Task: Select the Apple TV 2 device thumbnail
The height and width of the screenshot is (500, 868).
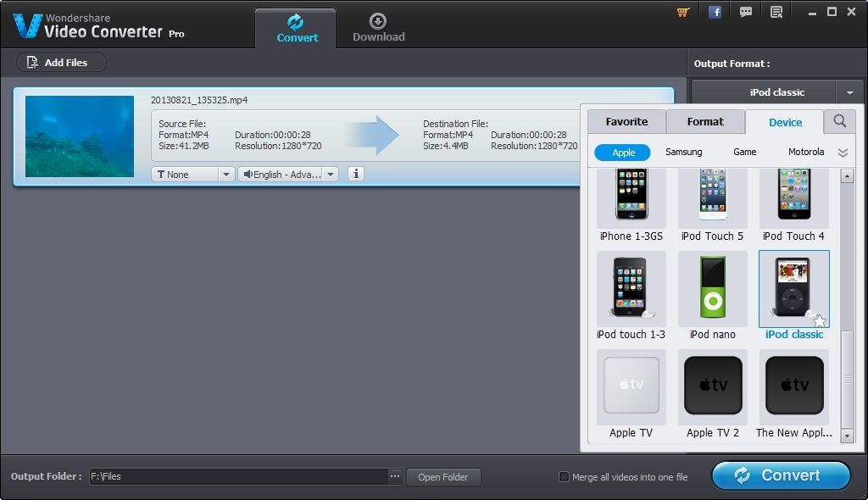Action: click(712, 386)
